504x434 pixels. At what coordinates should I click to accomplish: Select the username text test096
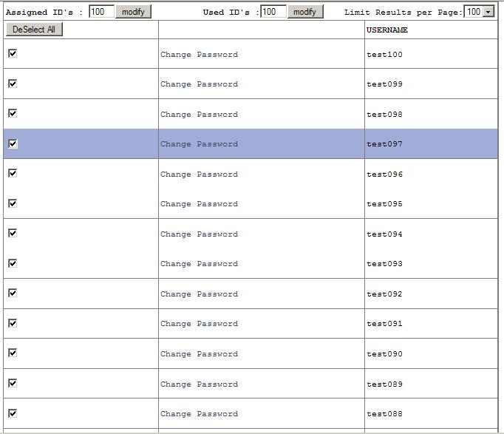[x=384, y=174]
